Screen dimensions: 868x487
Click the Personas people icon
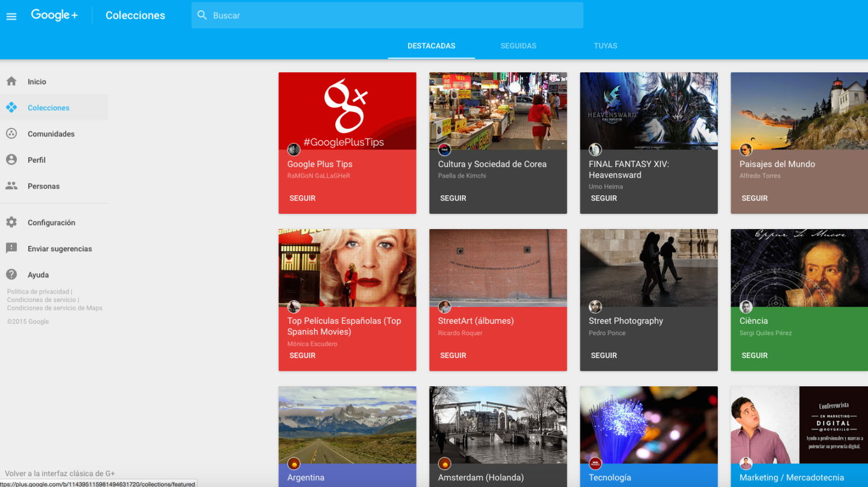[11, 186]
